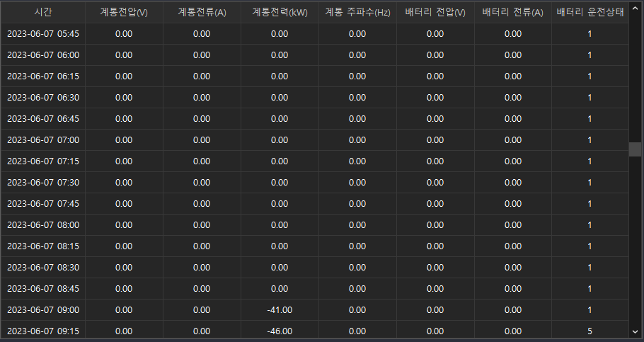Click 계통전력 value in the 08:00 row
The height and width of the screenshot is (342, 644).
(x=280, y=225)
